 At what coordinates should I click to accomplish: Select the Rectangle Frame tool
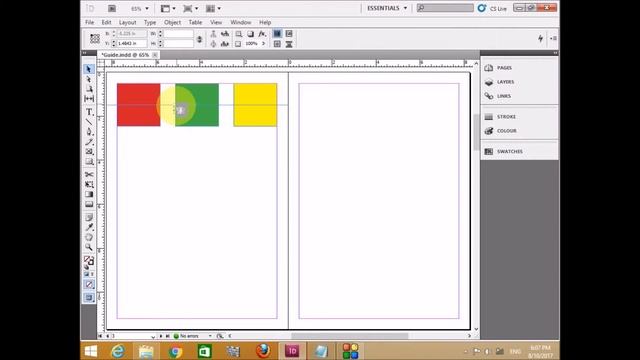click(89, 151)
